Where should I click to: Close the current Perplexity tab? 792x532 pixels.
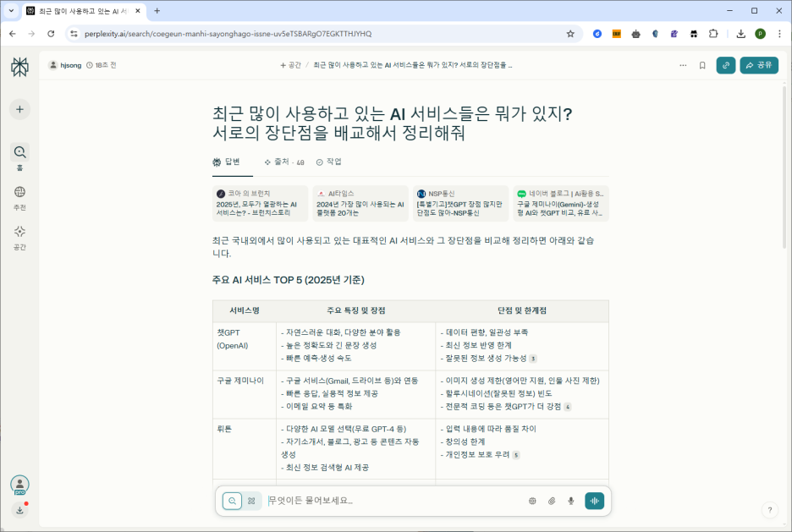pos(138,11)
